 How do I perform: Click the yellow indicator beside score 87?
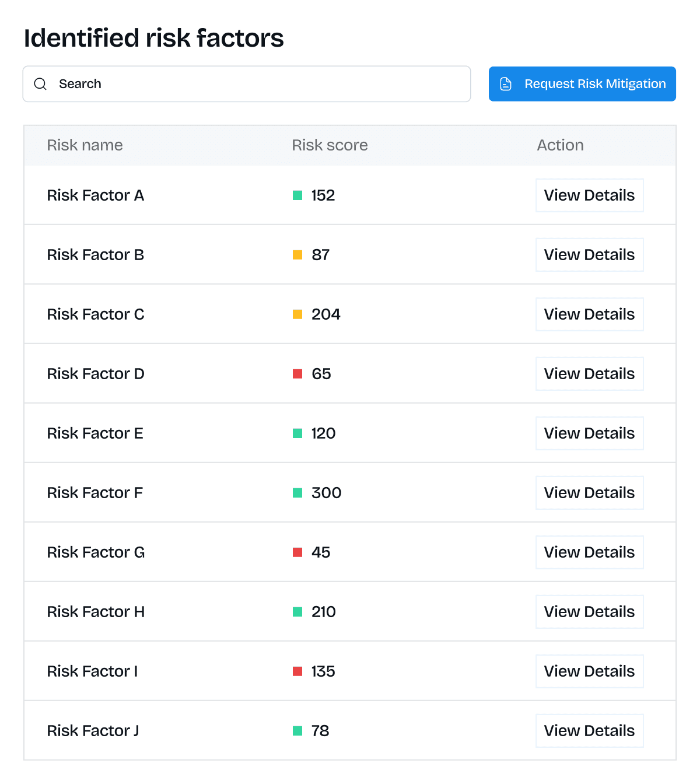click(297, 255)
